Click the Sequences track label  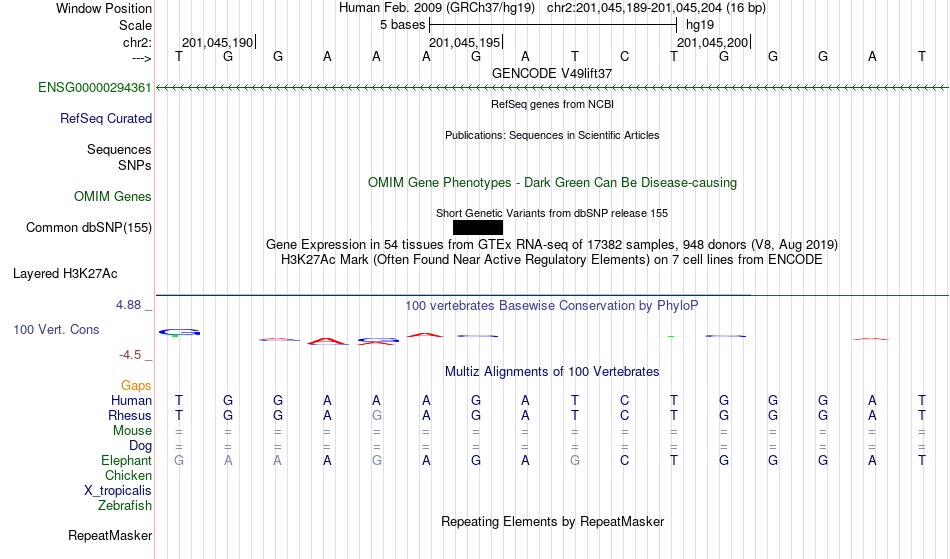[119, 150]
